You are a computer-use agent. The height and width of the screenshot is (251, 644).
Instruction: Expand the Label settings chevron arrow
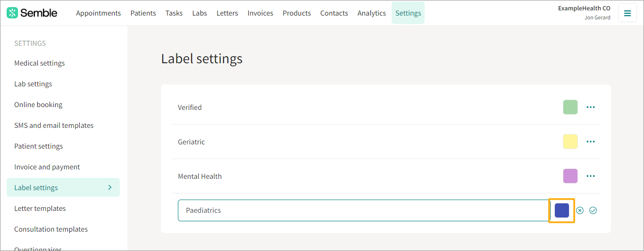pyautogui.click(x=110, y=187)
